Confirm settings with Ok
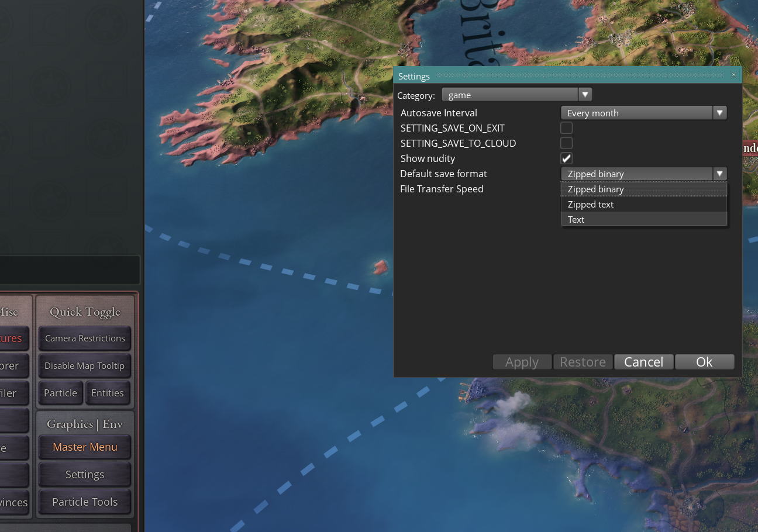This screenshot has width=758, height=532. [x=704, y=362]
